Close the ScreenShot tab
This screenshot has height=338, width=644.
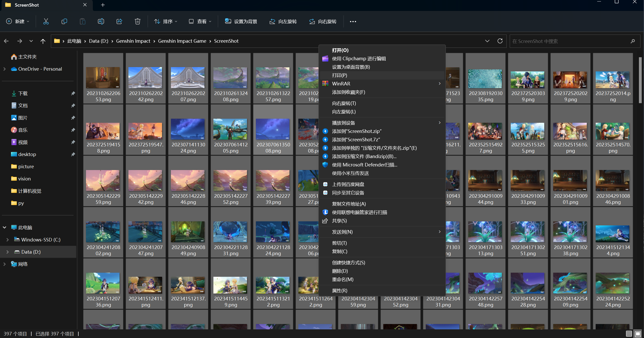(x=85, y=5)
